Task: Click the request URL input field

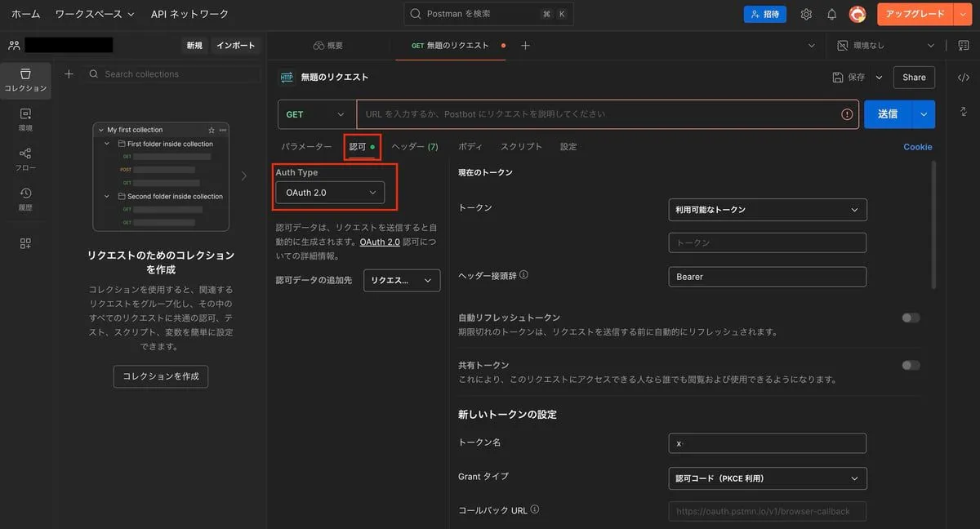Action: 596,115
